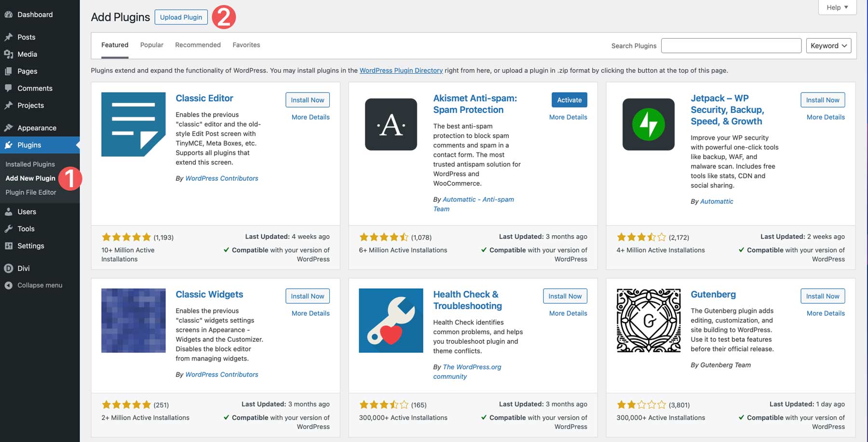This screenshot has height=442, width=868.
Task: Open More Details for Gutenberg
Action: [826, 313]
